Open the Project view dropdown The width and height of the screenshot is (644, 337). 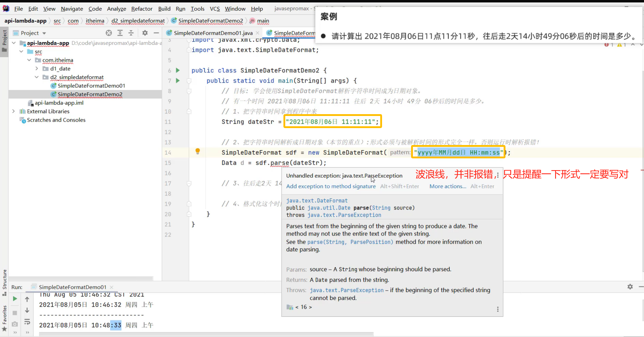click(x=44, y=33)
